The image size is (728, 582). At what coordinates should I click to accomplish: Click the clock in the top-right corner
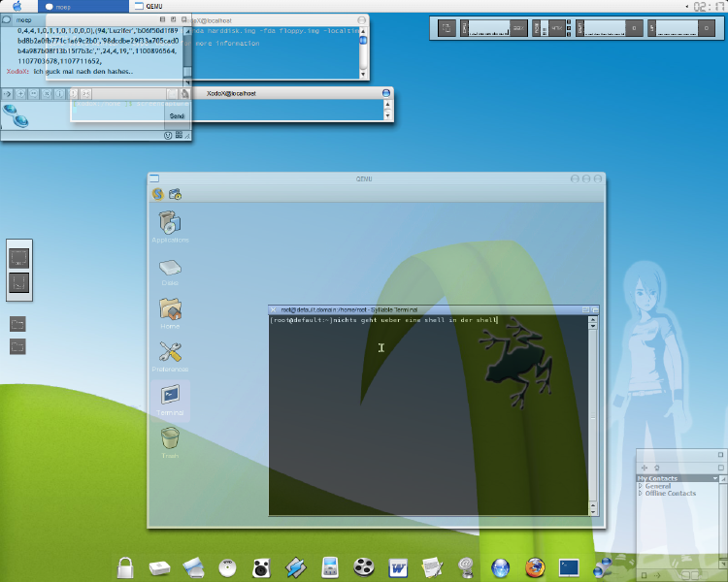(x=708, y=6)
